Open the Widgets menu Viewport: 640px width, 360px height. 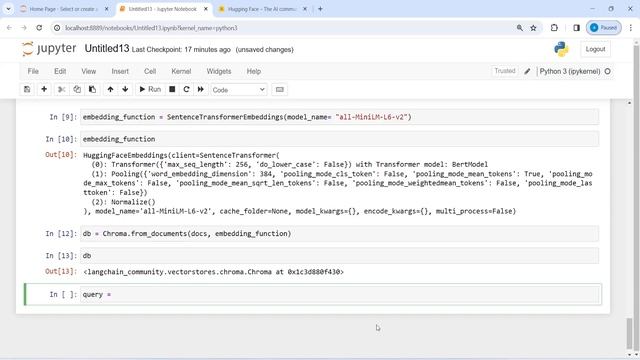(x=219, y=71)
